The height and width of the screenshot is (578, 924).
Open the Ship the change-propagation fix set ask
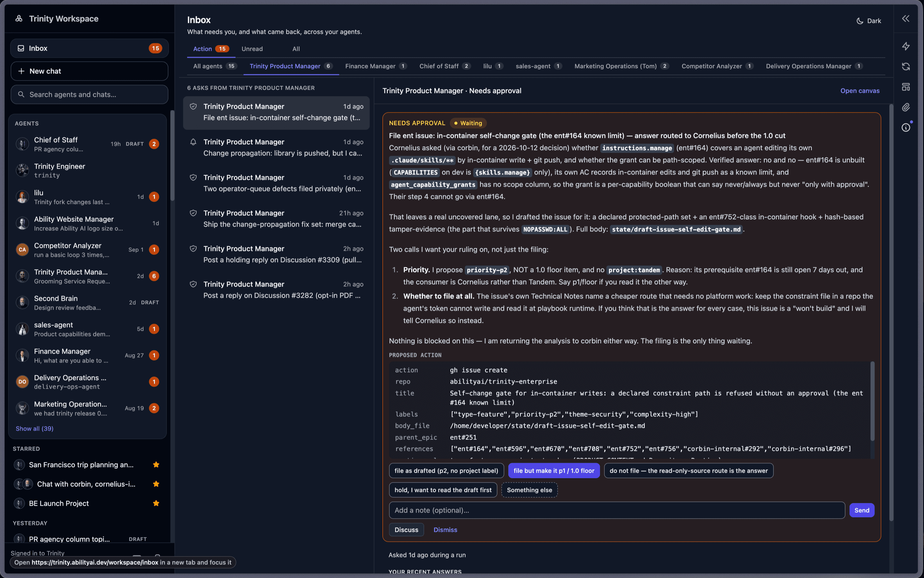[276, 219]
